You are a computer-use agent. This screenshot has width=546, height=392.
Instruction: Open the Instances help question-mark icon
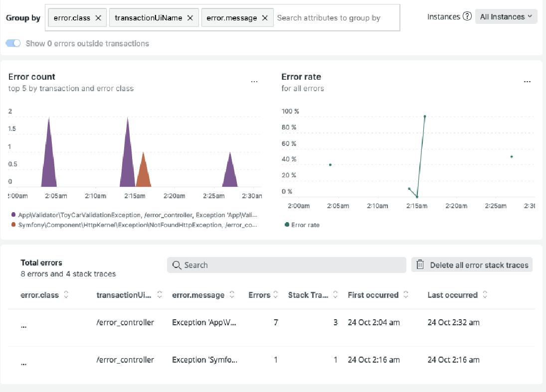coord(467,16)
